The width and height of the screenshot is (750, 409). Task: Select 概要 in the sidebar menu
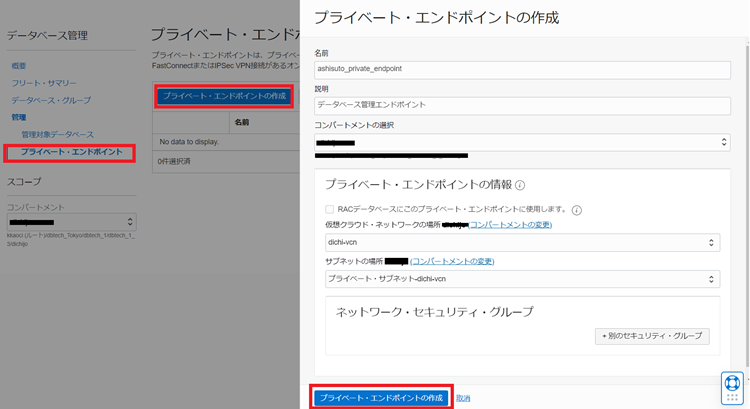click(19, 66)
